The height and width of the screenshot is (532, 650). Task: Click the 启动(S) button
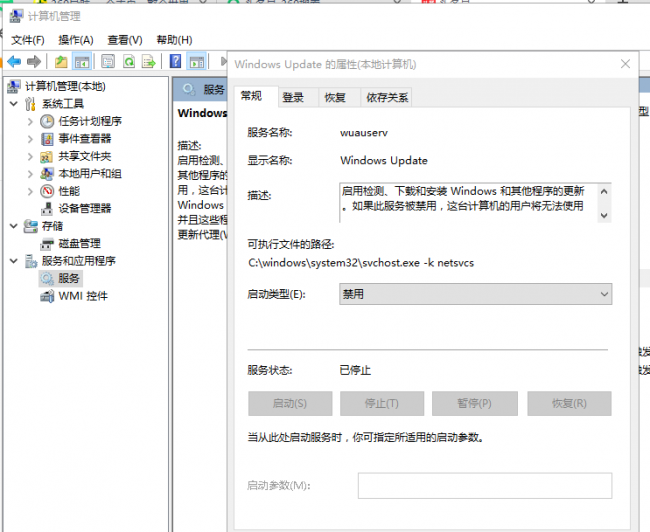pyautogui.click(x=290, y=403)
